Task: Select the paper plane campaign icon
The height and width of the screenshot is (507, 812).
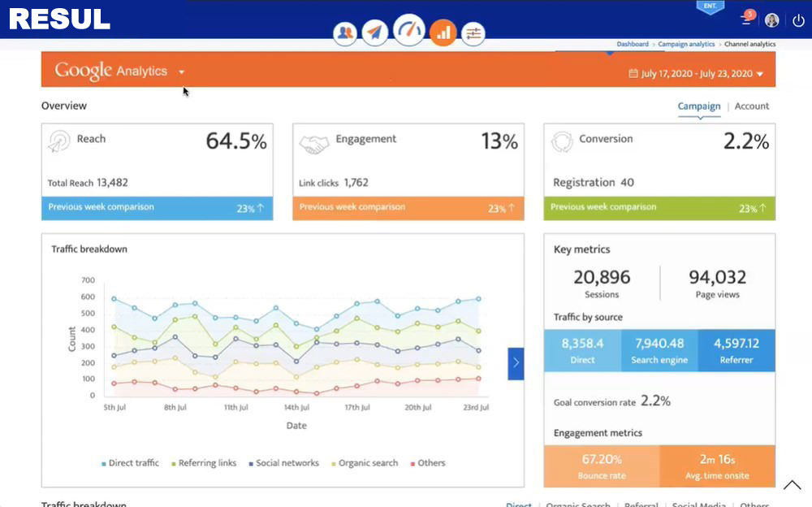Action: coord(374,32)
